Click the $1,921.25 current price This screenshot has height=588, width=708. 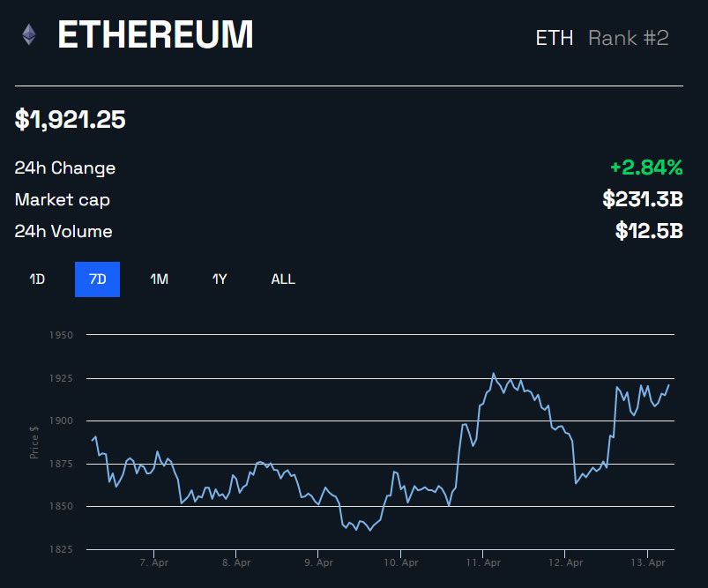[x=70, y=120]
